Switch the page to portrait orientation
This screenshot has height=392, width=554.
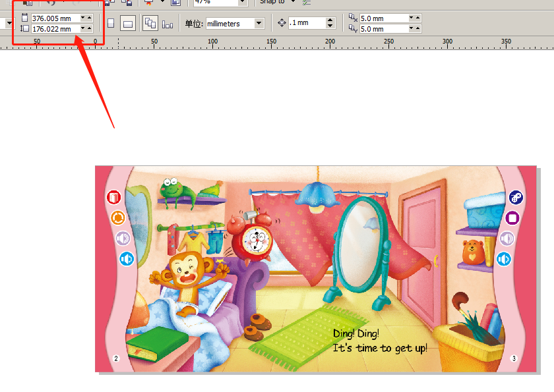111,23
